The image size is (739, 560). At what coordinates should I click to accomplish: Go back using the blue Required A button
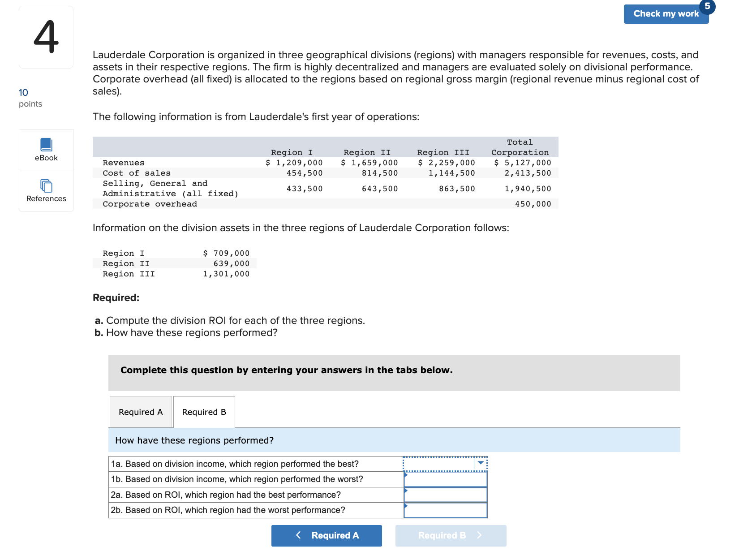click(327, 535)
